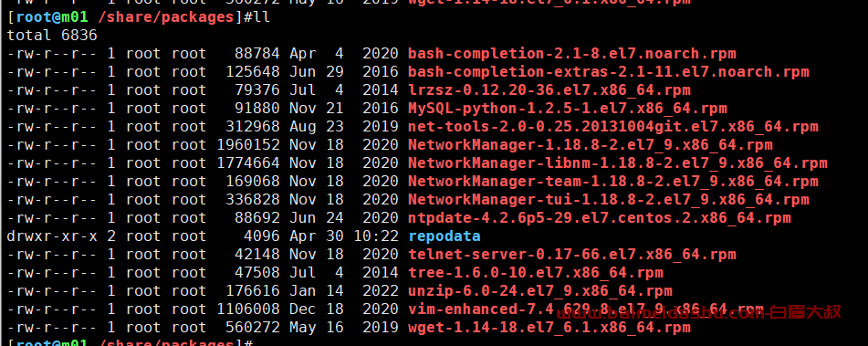Select the vim-enhanced-7.4 rpm filename

pyautogui.click(x=586, y=310)
